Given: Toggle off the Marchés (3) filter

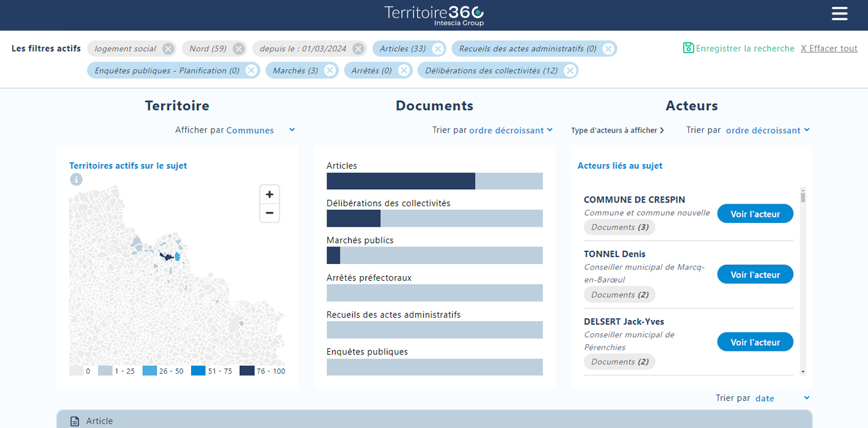Looking at the screenshot, I should [x=330, y=71].
